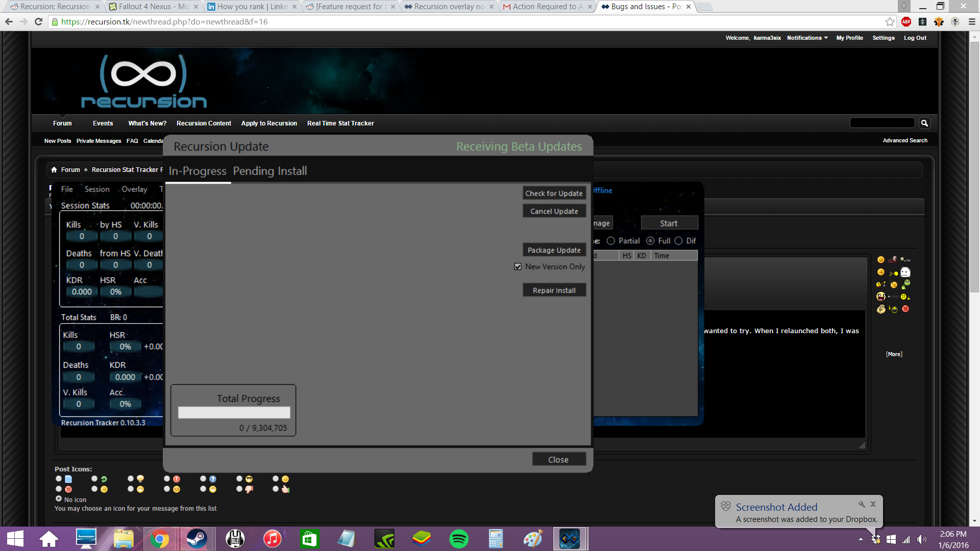Select the Full update radio button
This screenshot has width=980, height=551.
pyautogui.click(x=650, y=240)
